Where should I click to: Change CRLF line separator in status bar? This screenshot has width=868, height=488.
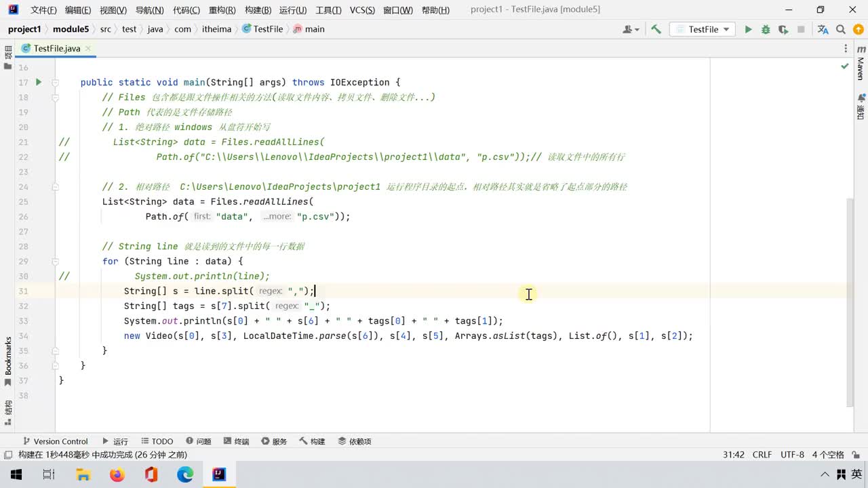pos(762,455)
